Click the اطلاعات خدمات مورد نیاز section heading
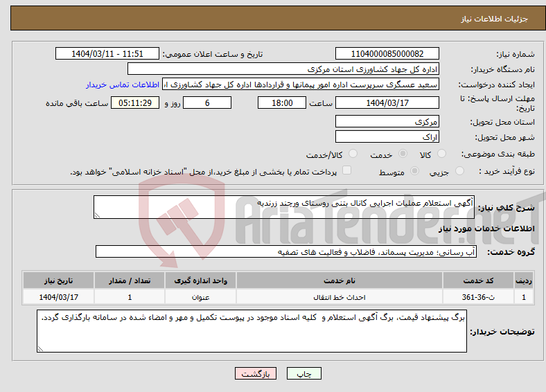 point(486,229)
